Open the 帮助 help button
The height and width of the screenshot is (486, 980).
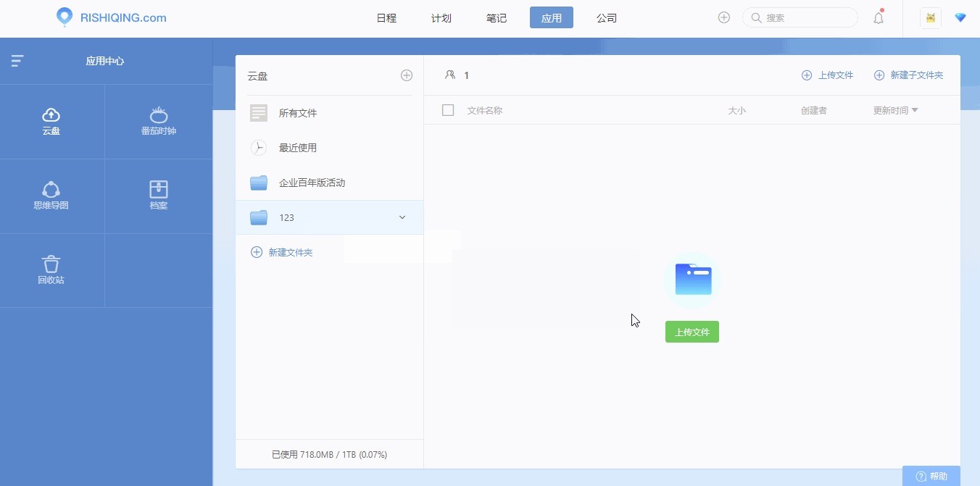point(931,476)
